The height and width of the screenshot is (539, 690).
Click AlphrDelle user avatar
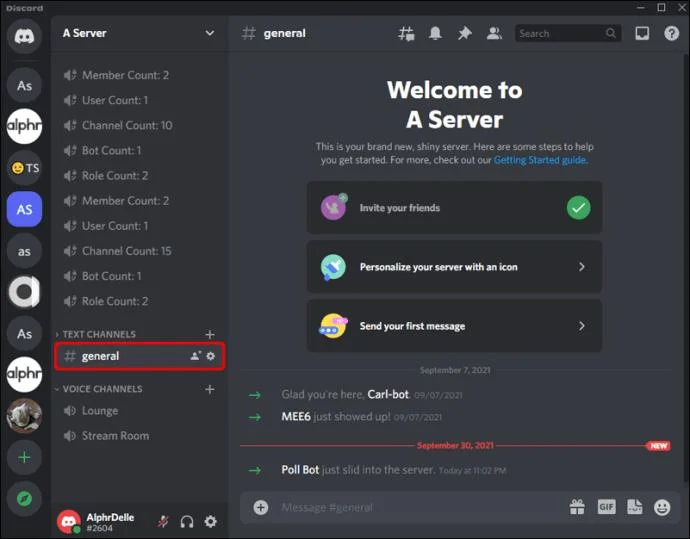coord(69,521)
